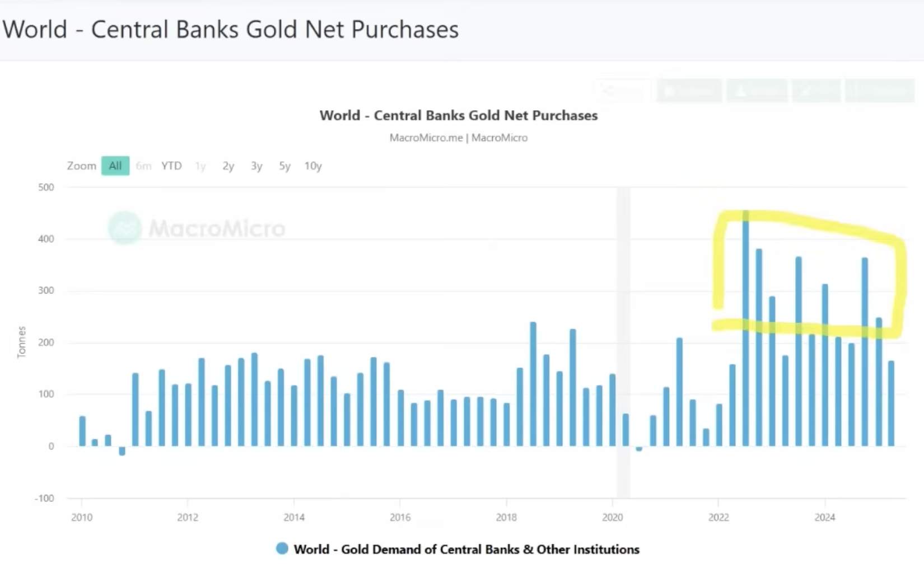Click the MacroMicro watermark logo circle

124,228
